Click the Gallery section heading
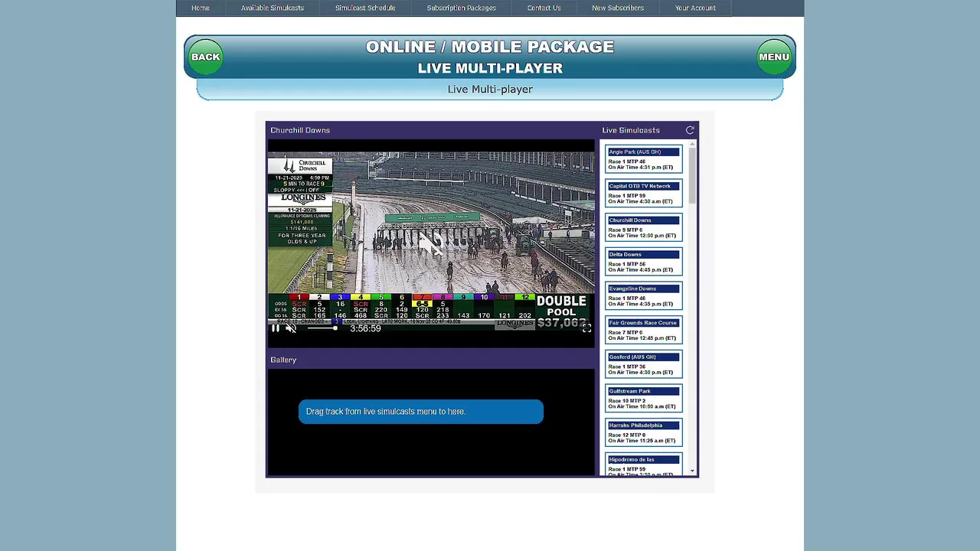The width and height of the screenshot is (980, 551). [283, 360]
